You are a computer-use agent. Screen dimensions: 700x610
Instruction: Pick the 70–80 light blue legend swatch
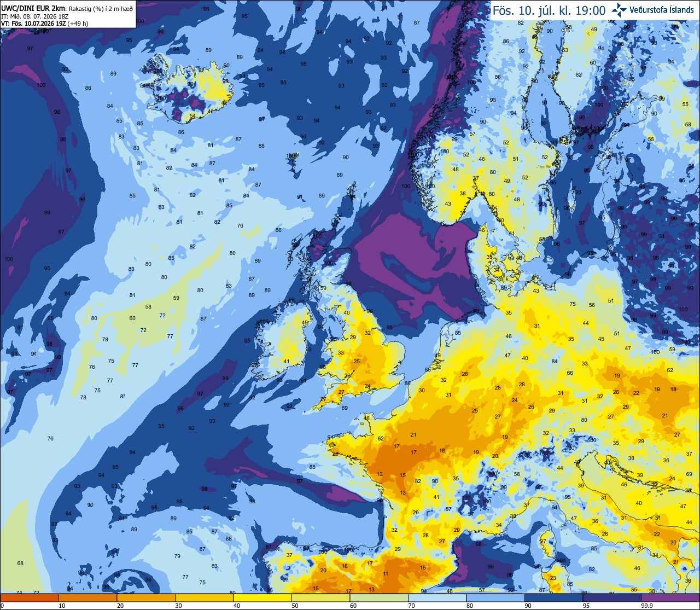pos(437,597)
